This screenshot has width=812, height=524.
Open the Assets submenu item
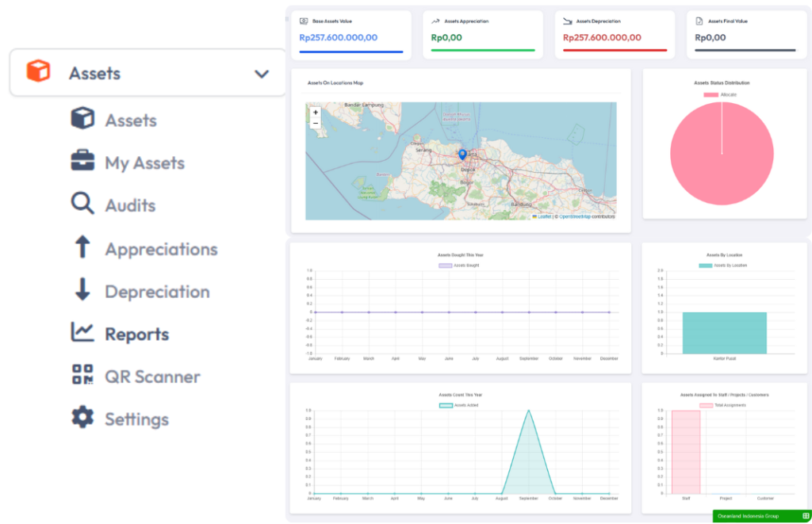pos(130,120)
